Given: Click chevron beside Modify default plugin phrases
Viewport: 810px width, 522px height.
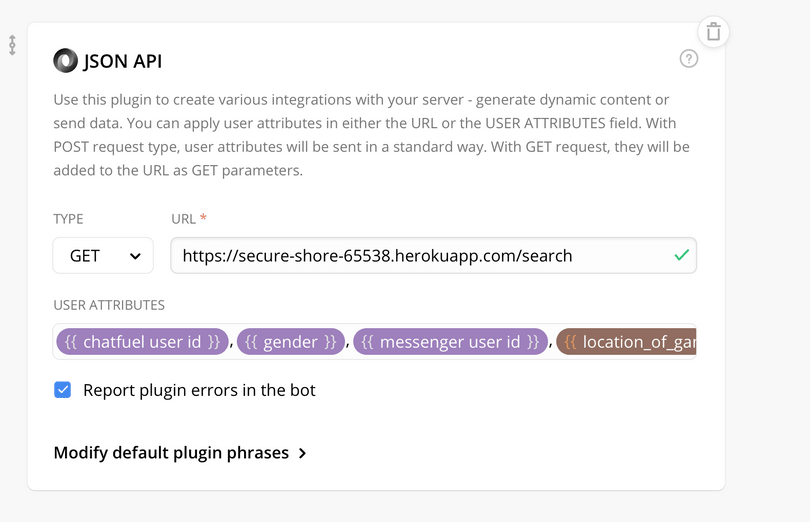Looking at the screenshot, I should click(x=302, y=453).
